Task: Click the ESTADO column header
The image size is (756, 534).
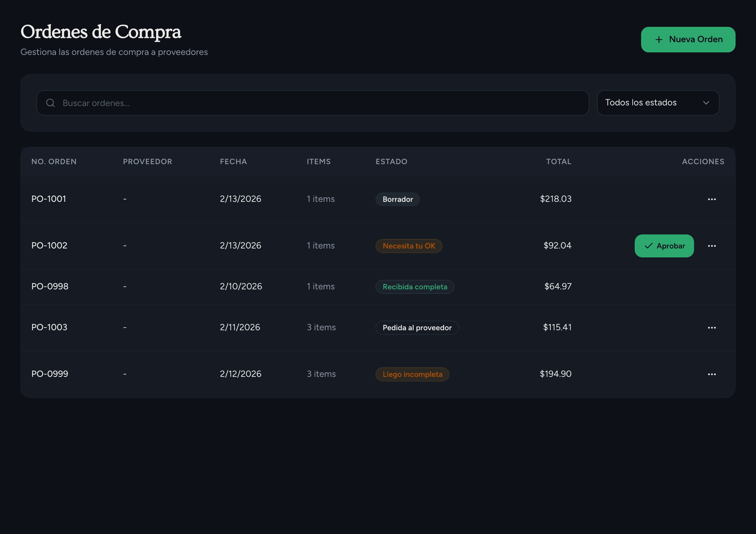Action: pos(391,162)
